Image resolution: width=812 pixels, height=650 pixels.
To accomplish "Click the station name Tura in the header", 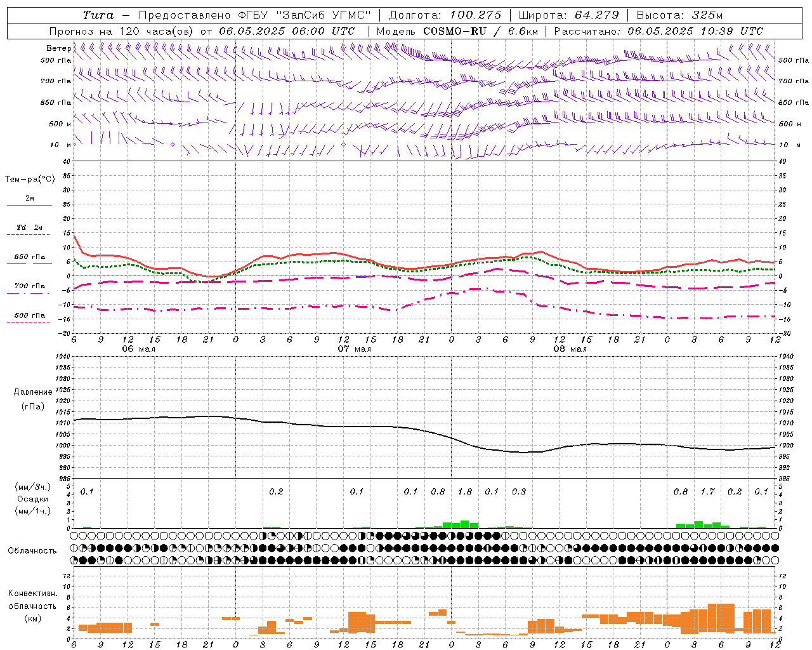I will click(x=98, y=15).
